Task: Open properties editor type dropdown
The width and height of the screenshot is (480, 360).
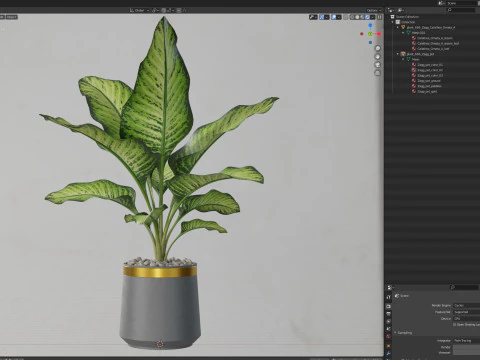Action: (x=390, y=287)
